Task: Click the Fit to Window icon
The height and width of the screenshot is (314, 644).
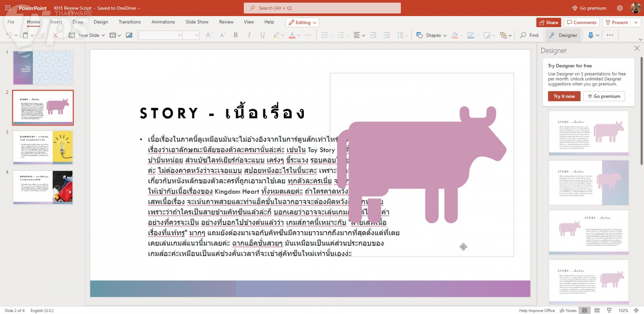Action: point(636,310)
